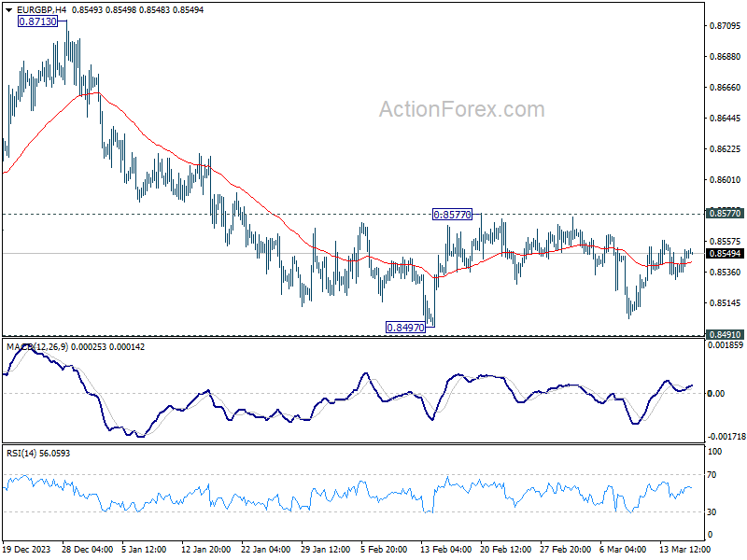This screenshot has height=560, width=747.
Task: Click the 0.85770 resistance label on chart
Action: tap(452, 215)
